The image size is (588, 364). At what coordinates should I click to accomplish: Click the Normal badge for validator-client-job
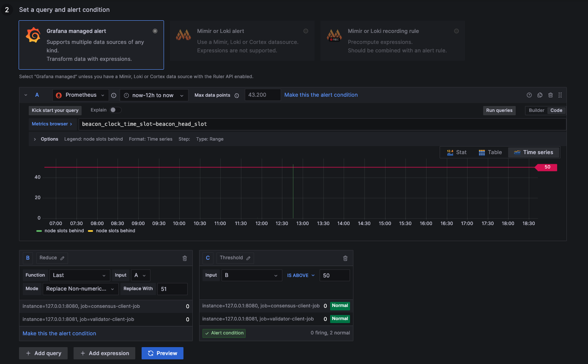coord(340,319)
